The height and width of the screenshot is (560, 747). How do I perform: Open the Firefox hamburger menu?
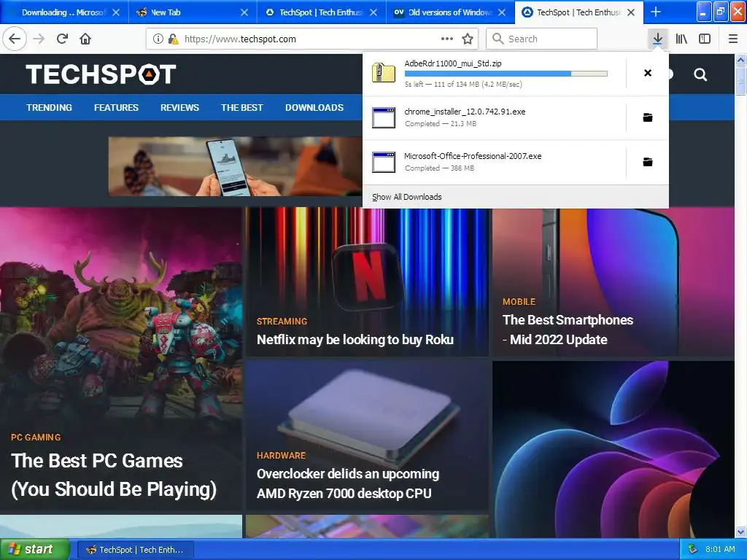[732, 39]
